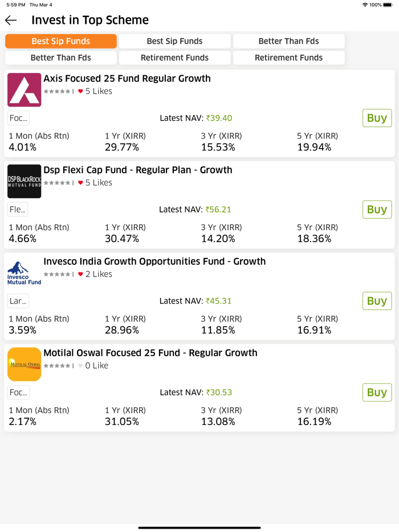Expand the 'Lar...' category tag
Screen dimensions: 399x532
click(18, 301)
